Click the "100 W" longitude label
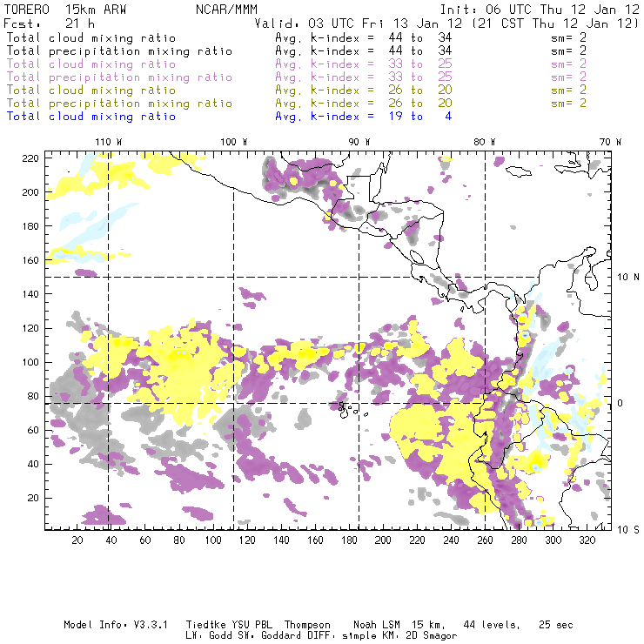The width and height of the screenshot is (644, 644). coord(234,142)
